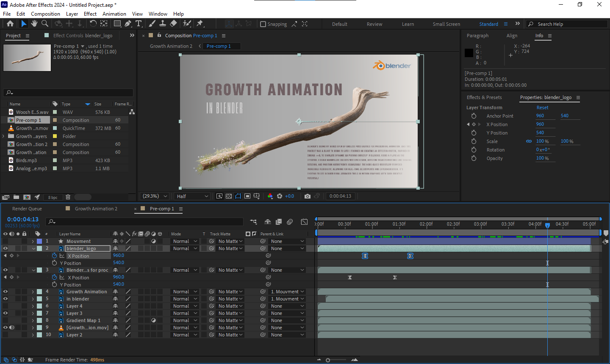610x364 pixels.
Task: Open the Interpret Footage icon in Project panel
Action: point(6,197)
